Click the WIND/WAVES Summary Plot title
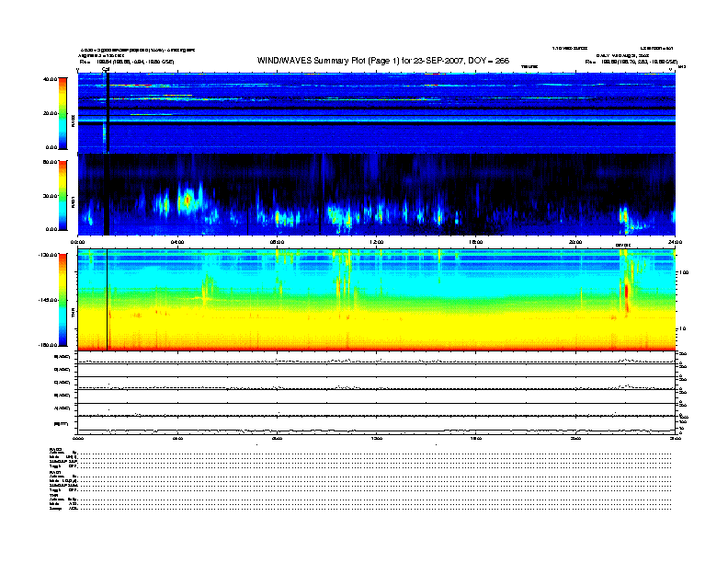728x563 pixels. click(383, 61)
